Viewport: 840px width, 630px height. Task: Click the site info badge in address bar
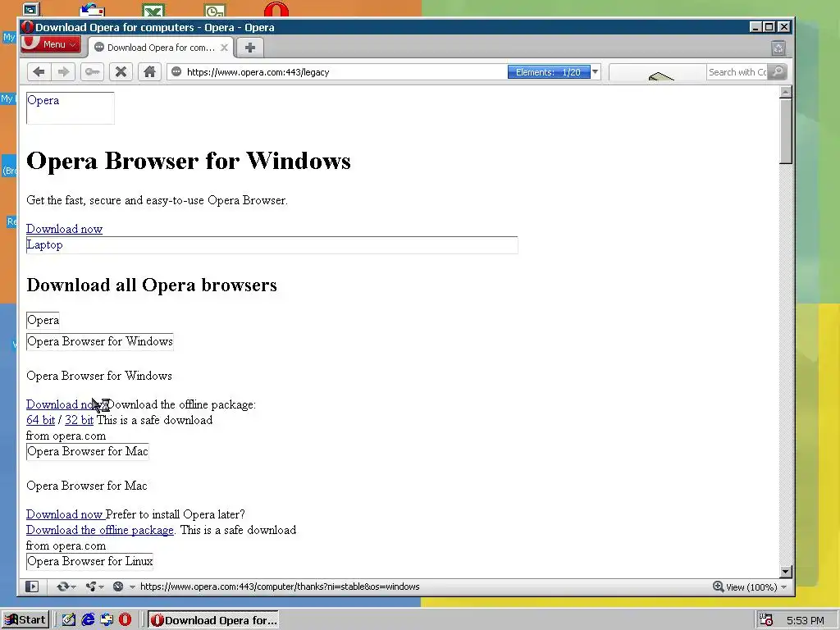176,72
